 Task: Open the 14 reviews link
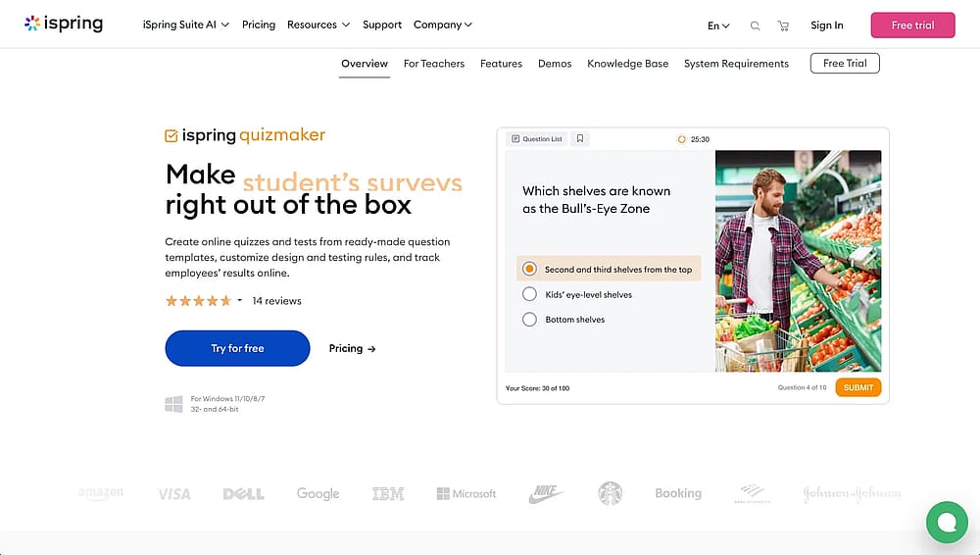tap(277, 301)
